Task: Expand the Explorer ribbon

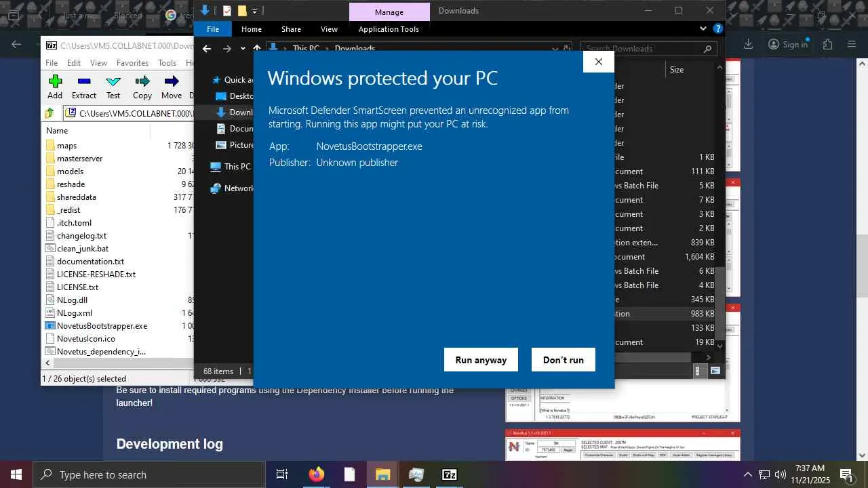Action: [x=703, y=29]
